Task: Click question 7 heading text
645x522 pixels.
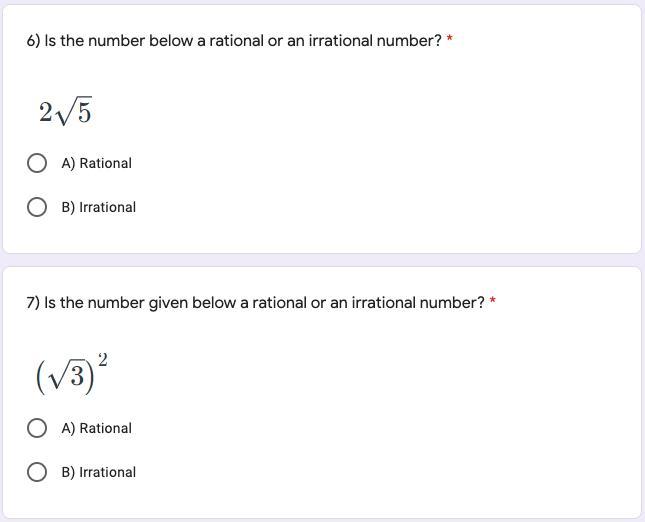Action: 255,303
